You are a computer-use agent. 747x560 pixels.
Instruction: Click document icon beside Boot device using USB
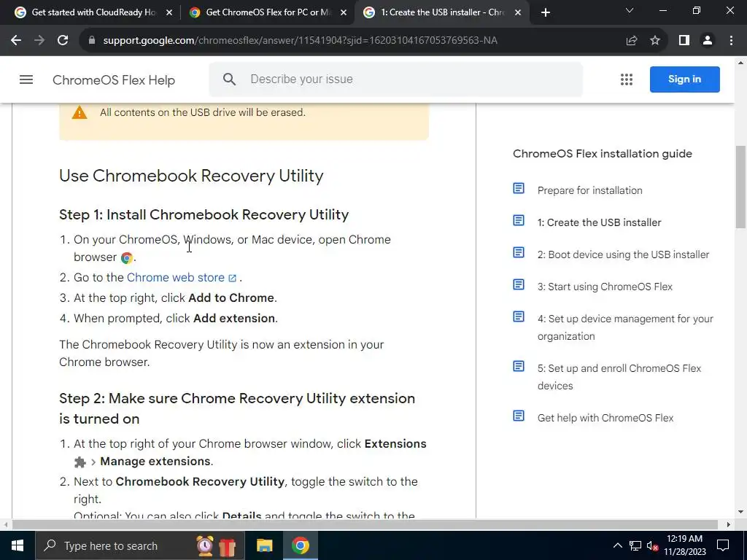point(519,252)
